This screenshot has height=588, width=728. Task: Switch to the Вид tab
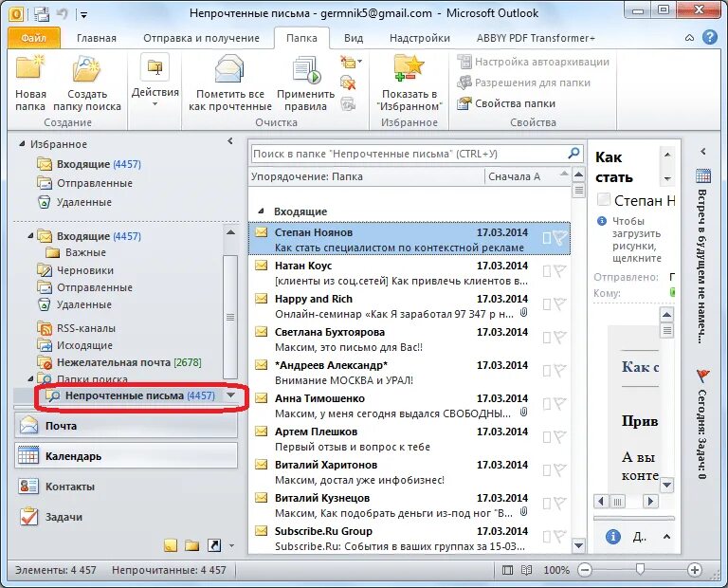coord(354,38)
